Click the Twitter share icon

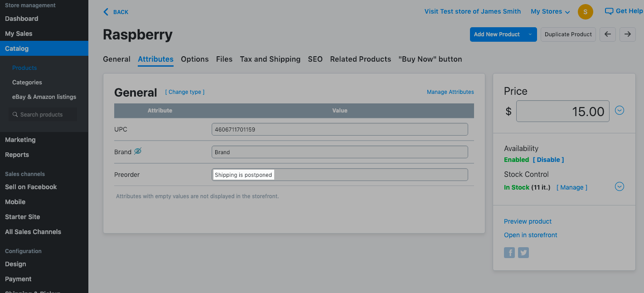523,253
